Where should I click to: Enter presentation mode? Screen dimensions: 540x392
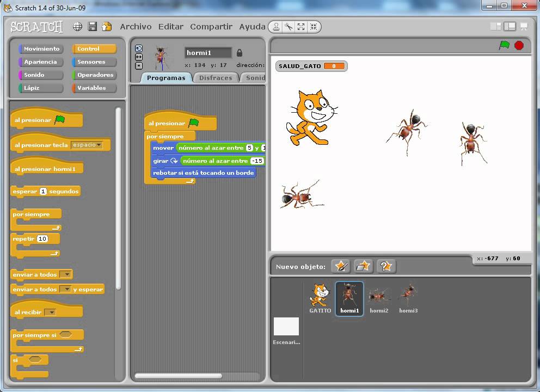click(x=524, y=27)
